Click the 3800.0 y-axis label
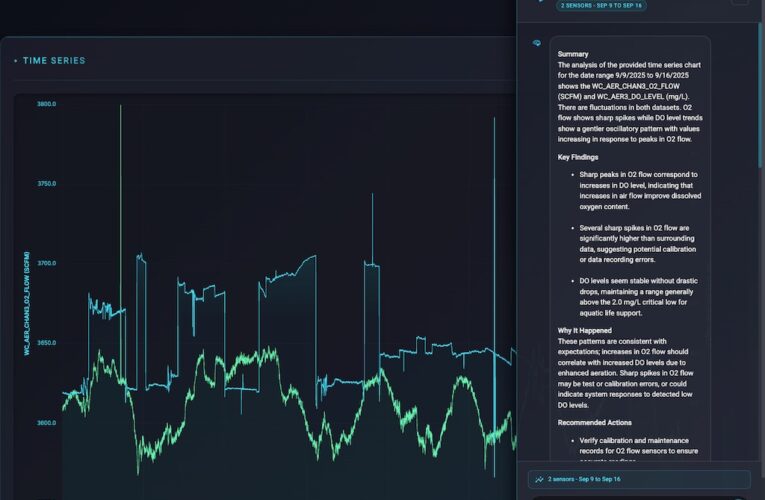 point(46,104)
